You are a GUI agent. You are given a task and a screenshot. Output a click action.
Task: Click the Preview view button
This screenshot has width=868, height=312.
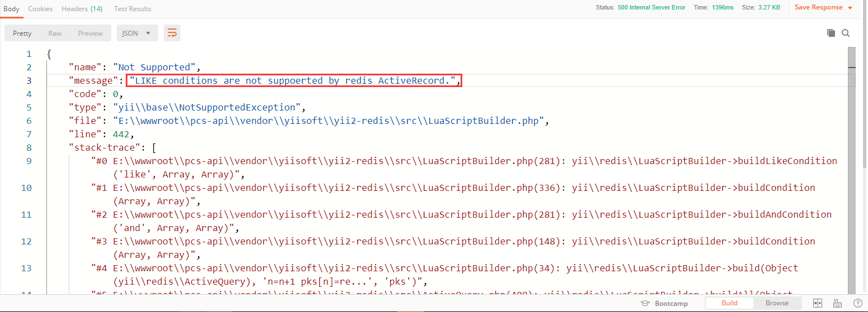pyautogui.click(x=91, y=33)
